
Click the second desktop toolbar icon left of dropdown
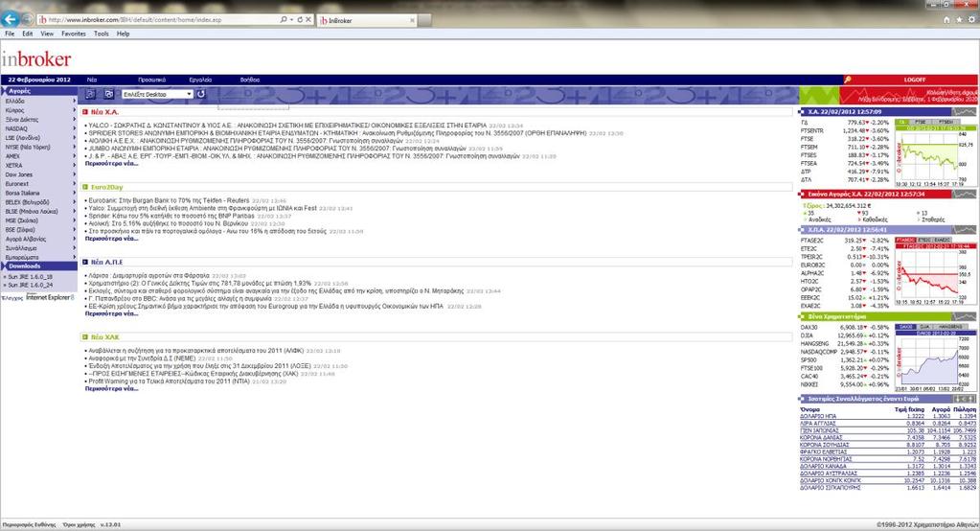pyautogui.click(x=109, y=94)
